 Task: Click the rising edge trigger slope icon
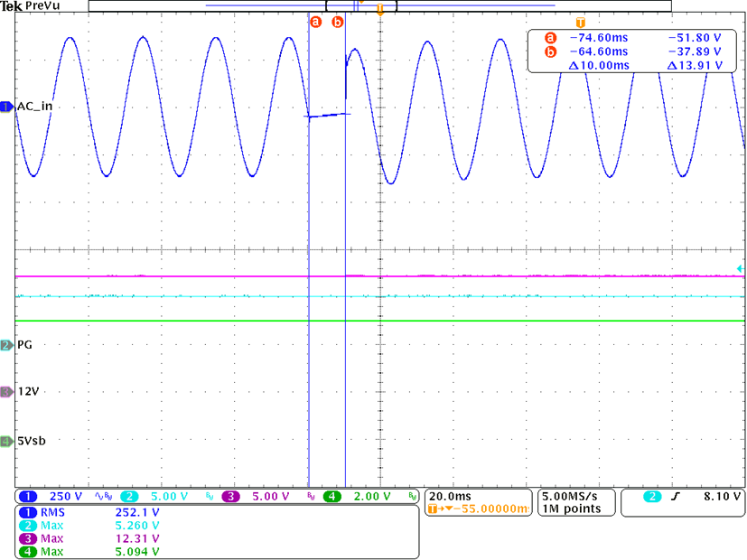(677, 497)
